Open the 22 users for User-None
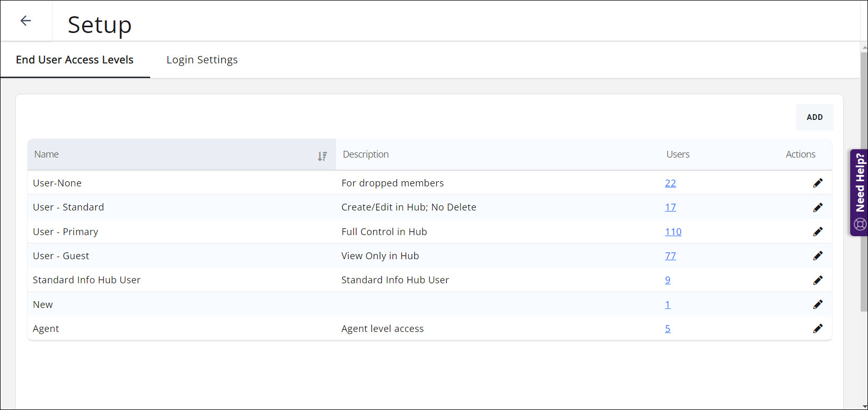The height and width of the screenshot is (410, 868). coord(670,183)
